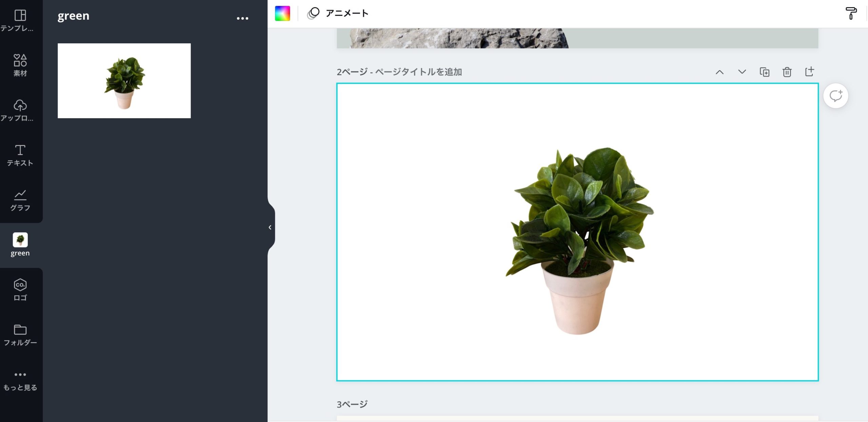Duplicate page 2 using copy icon

click(x=764, y=72)
